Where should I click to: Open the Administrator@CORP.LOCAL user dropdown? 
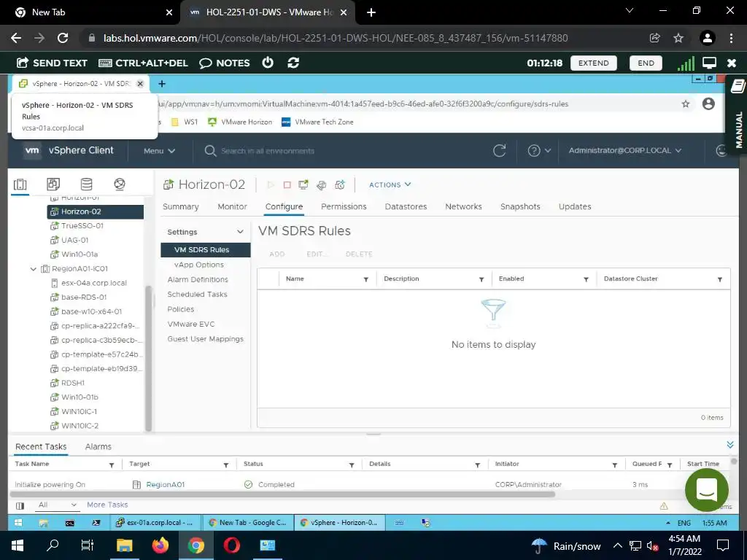pos(625,150)
